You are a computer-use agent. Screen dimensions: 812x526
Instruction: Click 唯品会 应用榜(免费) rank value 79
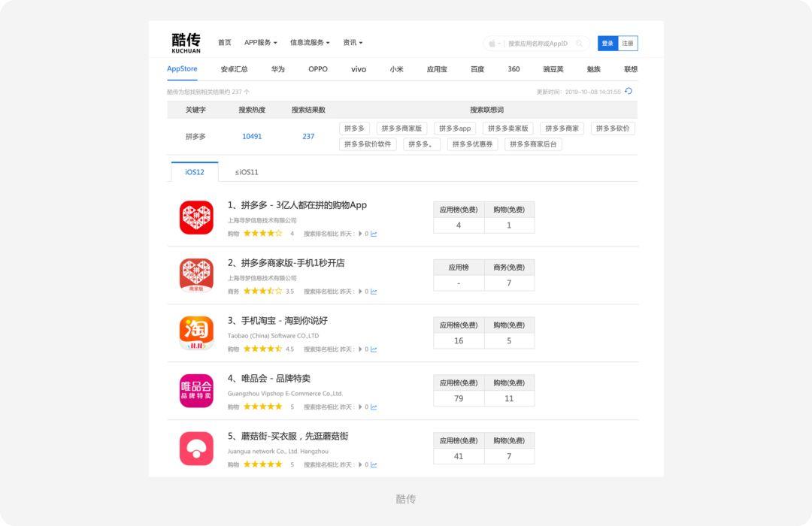(459, 399)
